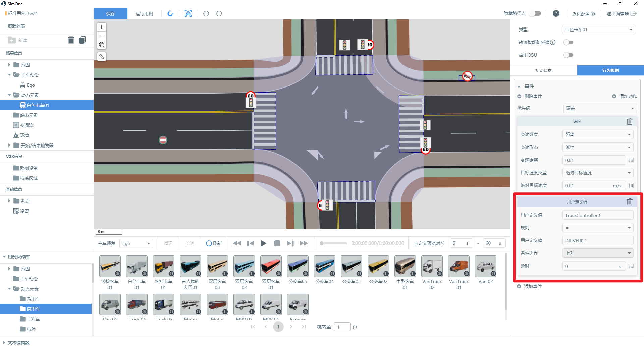644x348 pixels.
Task: Enable 轨迹智能防碰撞 switch
Action: click(x=568, y=42)
